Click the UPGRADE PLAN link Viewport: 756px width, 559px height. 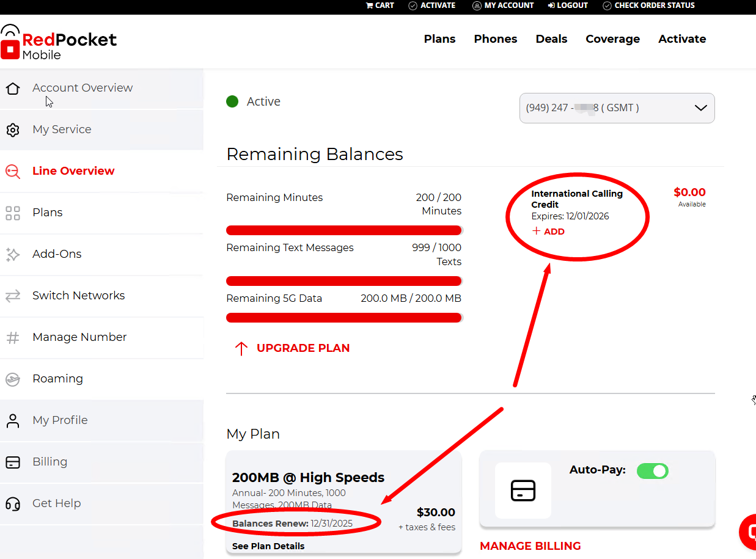click(303, 348)
